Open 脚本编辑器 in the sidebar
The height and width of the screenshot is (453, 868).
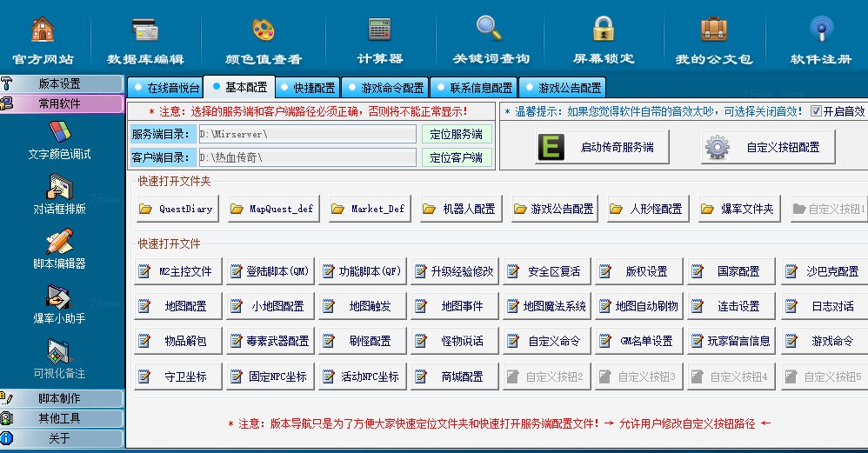click(x=59, y=249)
